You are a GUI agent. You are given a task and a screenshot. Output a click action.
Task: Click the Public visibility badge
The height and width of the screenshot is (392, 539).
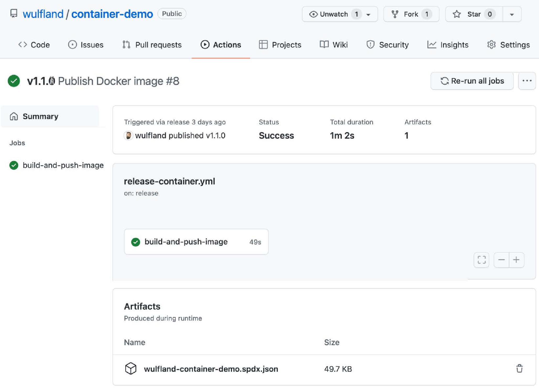[x=172, y=14]
